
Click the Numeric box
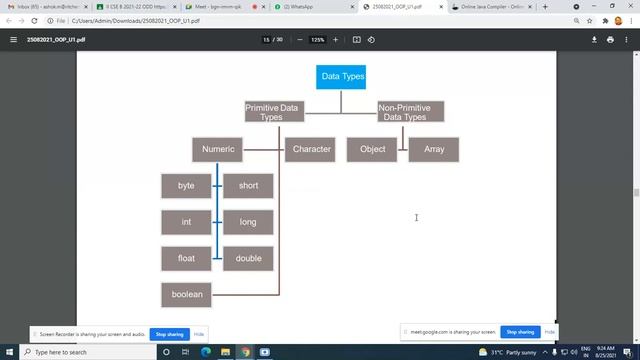click(217, 149)
